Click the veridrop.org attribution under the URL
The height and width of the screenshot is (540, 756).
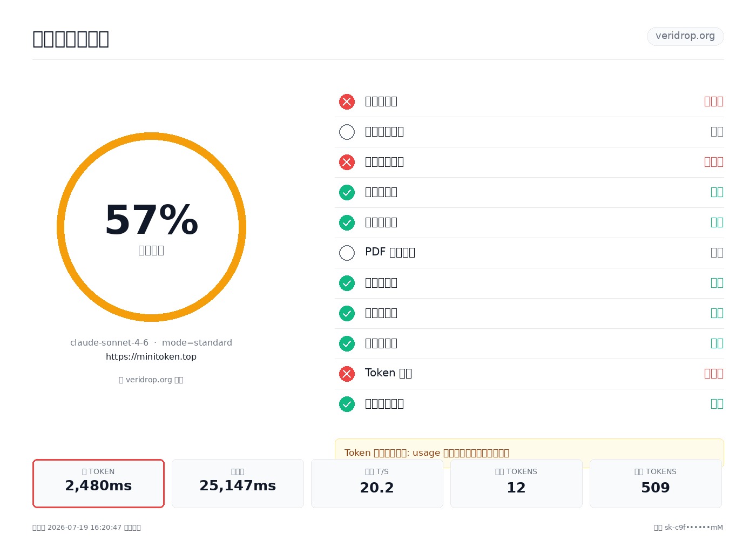point(151,380)
